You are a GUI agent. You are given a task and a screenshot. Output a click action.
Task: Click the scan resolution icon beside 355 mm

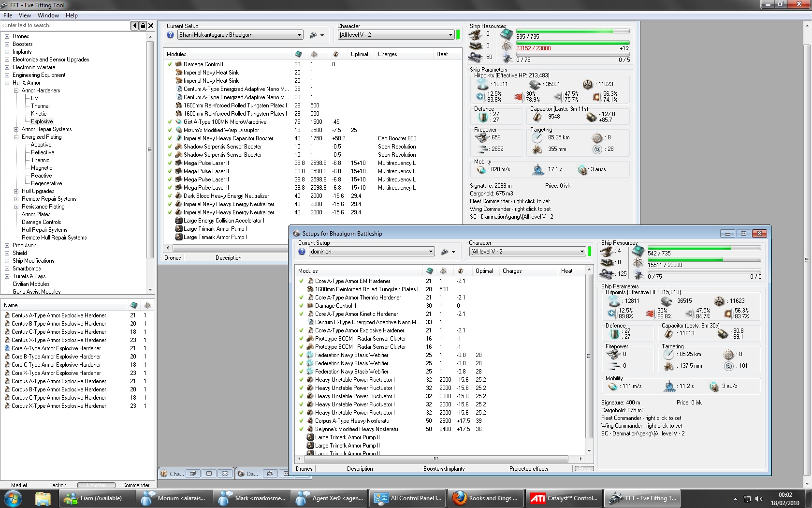(537, 149)
